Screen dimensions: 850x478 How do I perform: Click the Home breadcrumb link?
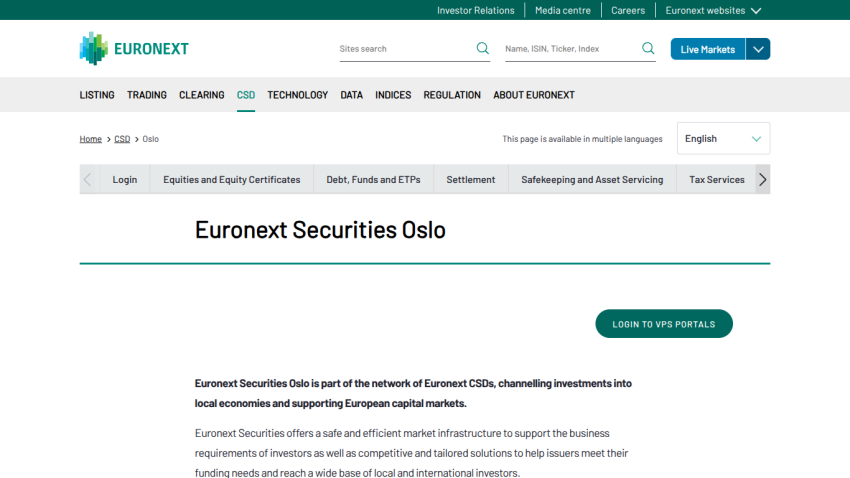(91, 139)
